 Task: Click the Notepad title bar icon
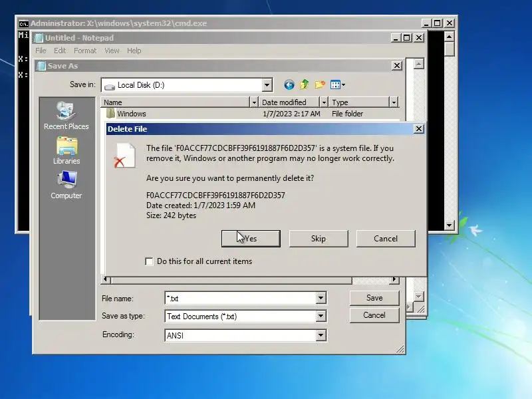(39, 38)
